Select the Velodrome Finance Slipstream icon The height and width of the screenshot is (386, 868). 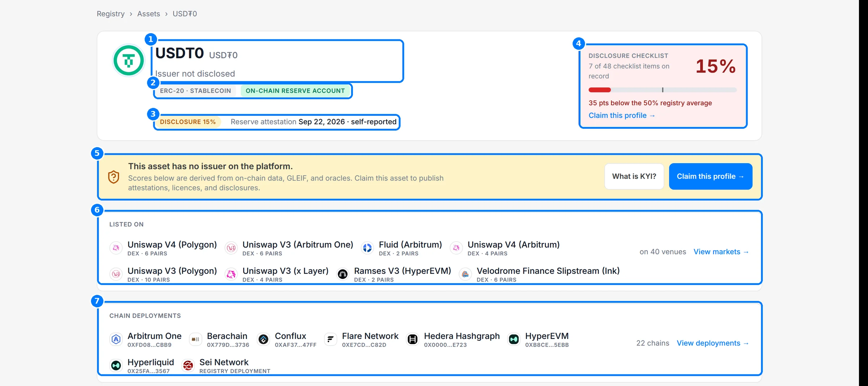[x=465, y=274]
